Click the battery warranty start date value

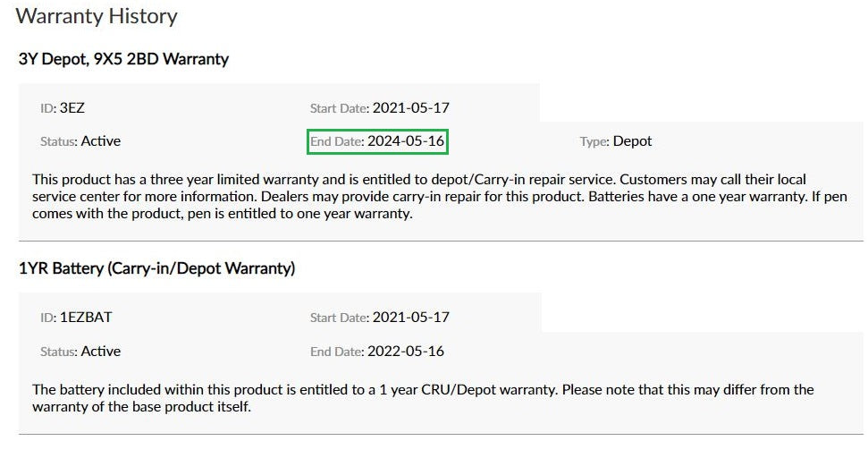coord(410,318)
